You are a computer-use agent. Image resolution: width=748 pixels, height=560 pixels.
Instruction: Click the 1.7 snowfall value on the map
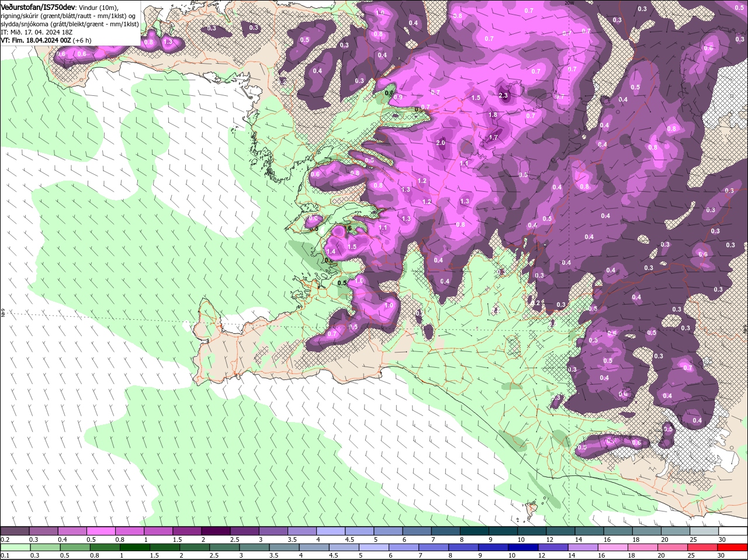493,138
